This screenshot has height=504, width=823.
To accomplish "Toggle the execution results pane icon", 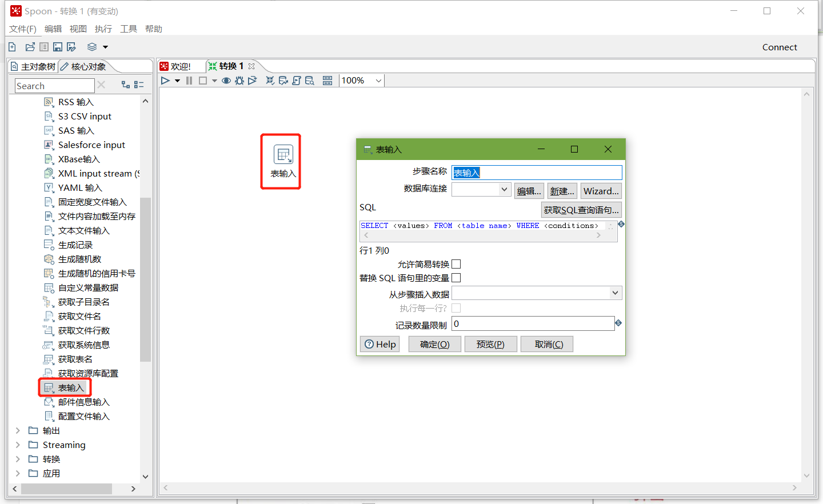I will [327, 81].
